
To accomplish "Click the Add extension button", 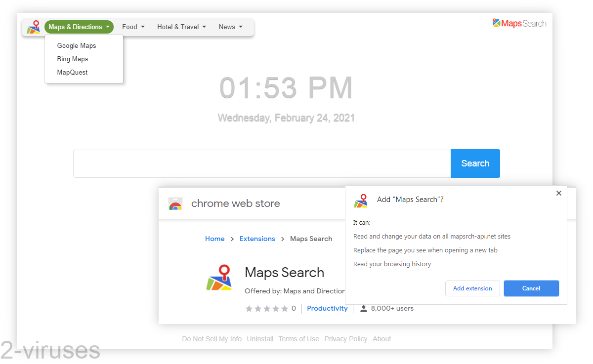I will point(472,288).
